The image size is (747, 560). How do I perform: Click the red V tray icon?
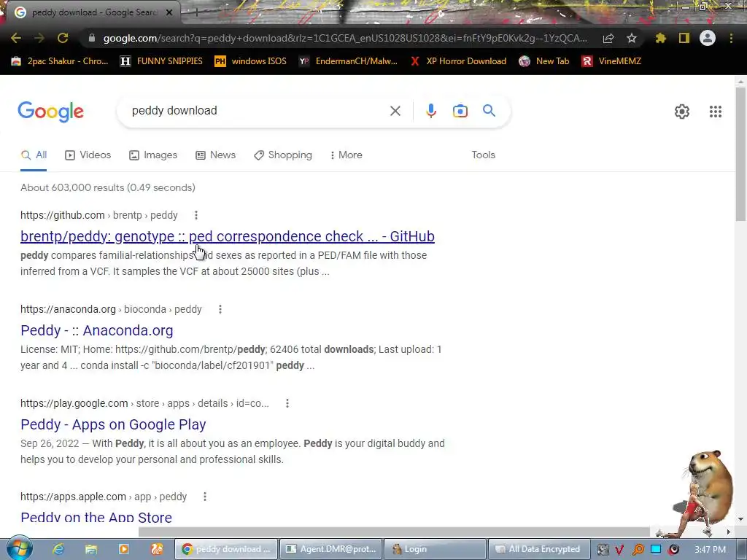tap(619, 550)
